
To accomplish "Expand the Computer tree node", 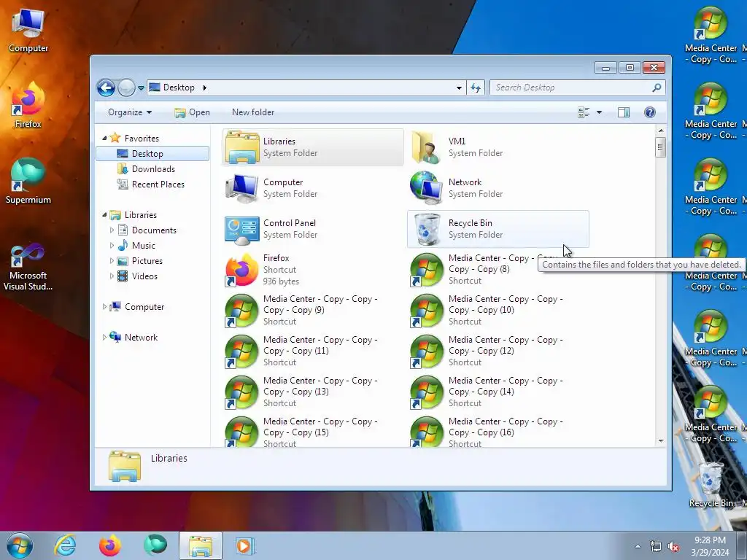I will click(x=105, y=307).
